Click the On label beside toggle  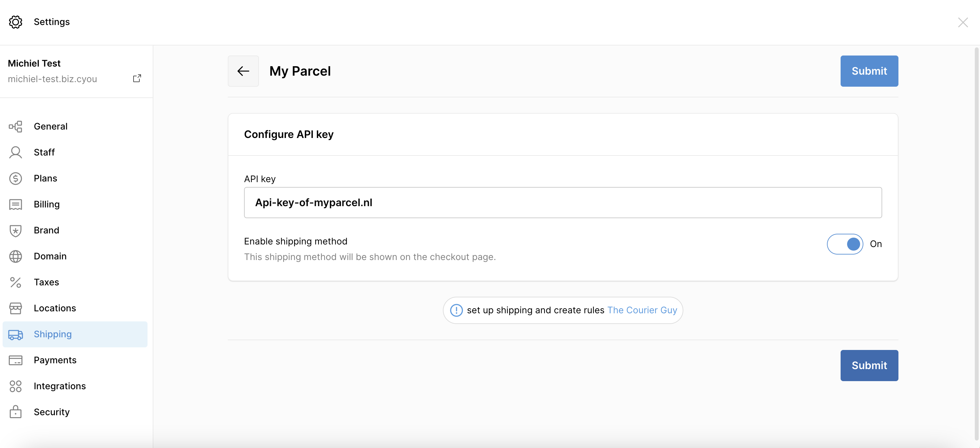(x=875, y=244)
